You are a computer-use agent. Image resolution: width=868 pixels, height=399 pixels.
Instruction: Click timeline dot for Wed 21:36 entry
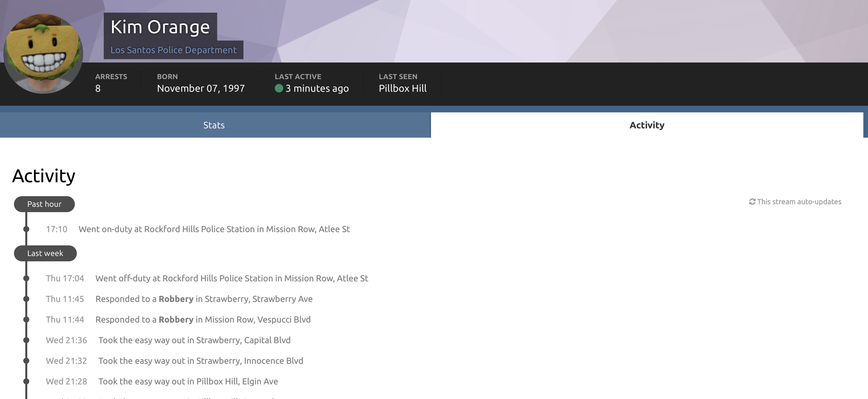pos(26,340)
